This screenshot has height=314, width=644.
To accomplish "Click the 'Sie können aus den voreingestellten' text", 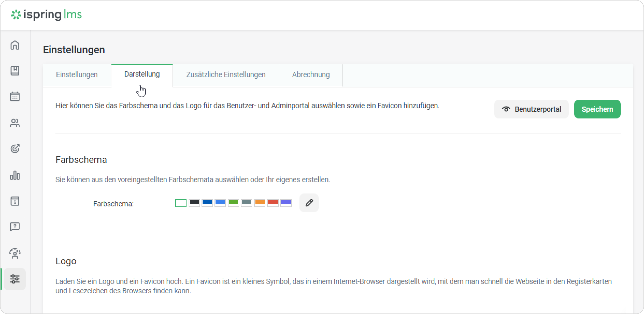I will coord(193,180).
